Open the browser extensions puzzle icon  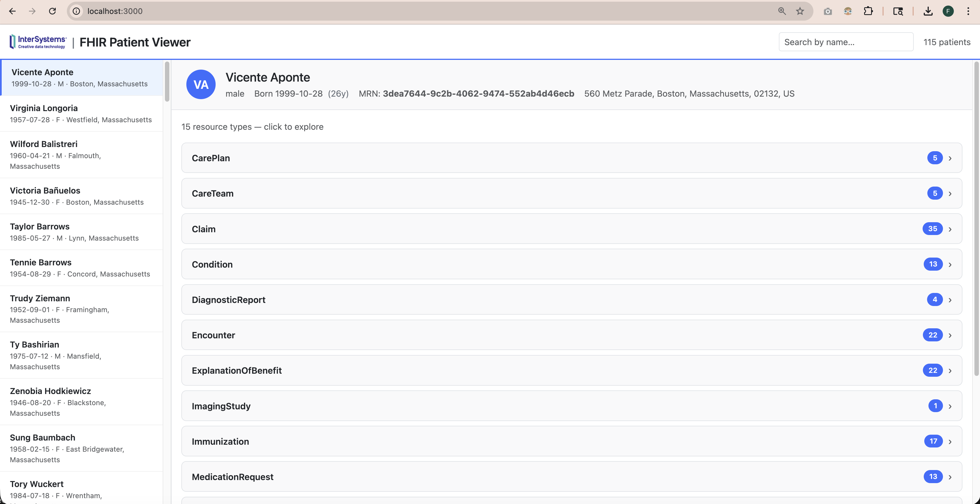pyautogui.click(x=868, y=11)
